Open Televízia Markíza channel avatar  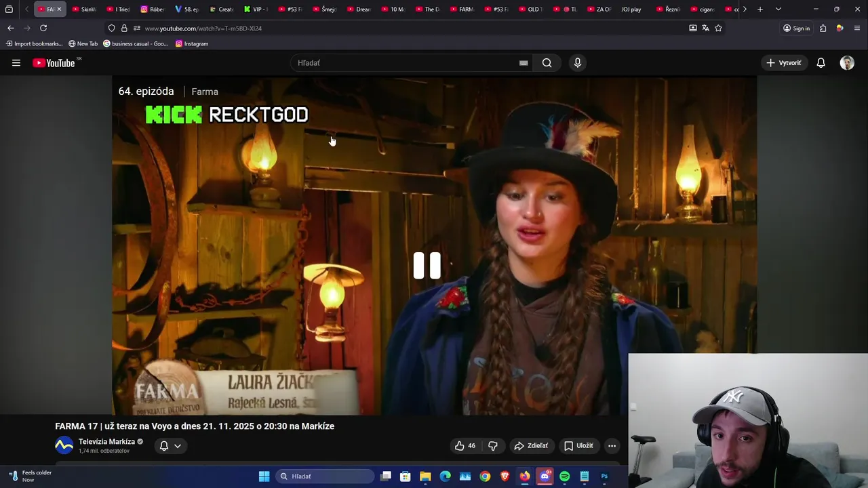[x=64, y=445]
